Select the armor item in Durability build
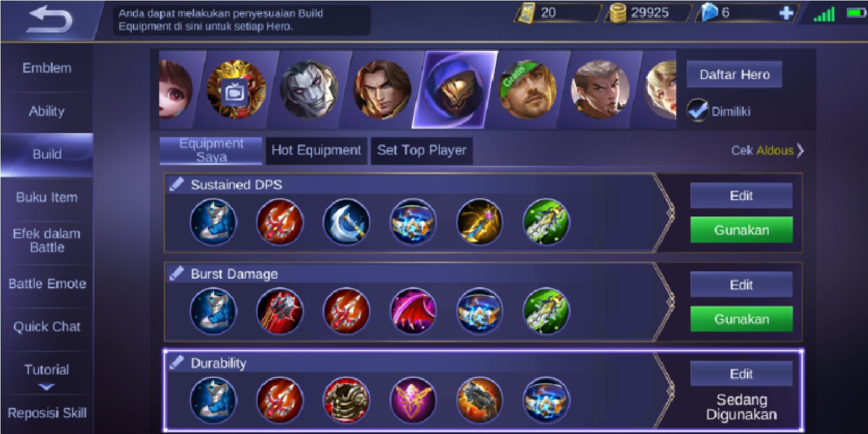 coord(346,400)
